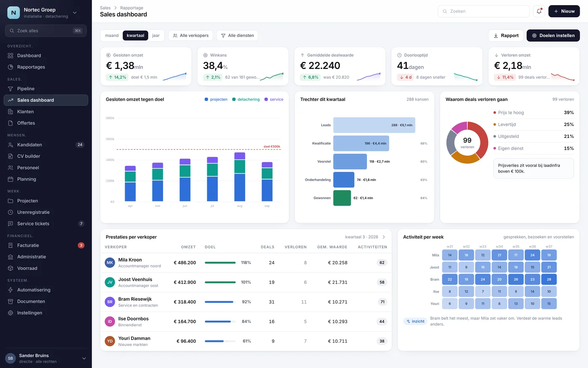Screen dimensions: 588x368
Task: Click the Offertes document icon
Action: (10, 123)
